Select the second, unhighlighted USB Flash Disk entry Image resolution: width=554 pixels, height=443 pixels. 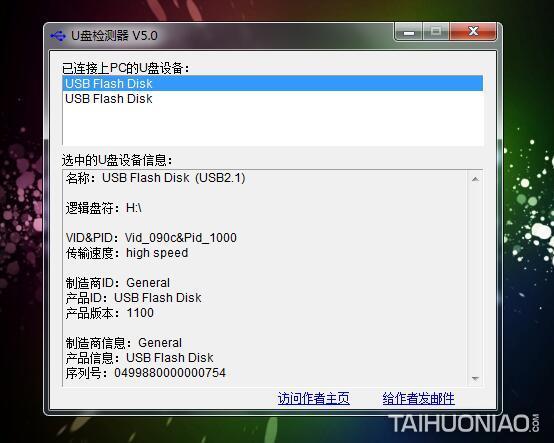(272, 99)
